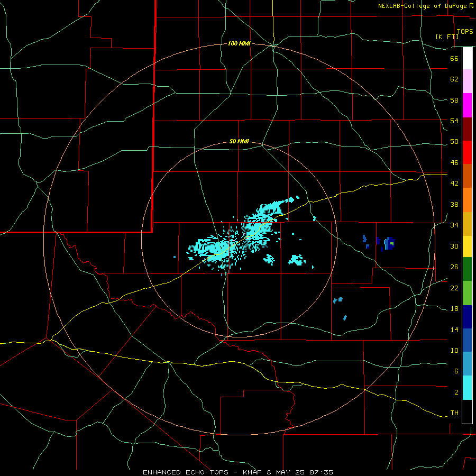Click the navy blue legend swatch
This screenshot has width=476, height=476.
point(467,317)
